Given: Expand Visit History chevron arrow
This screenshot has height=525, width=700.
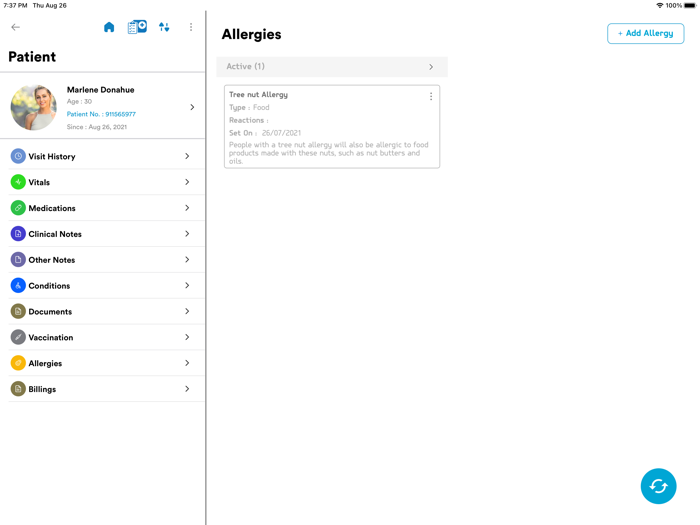Looking at the screenshot, I should 187,156.
